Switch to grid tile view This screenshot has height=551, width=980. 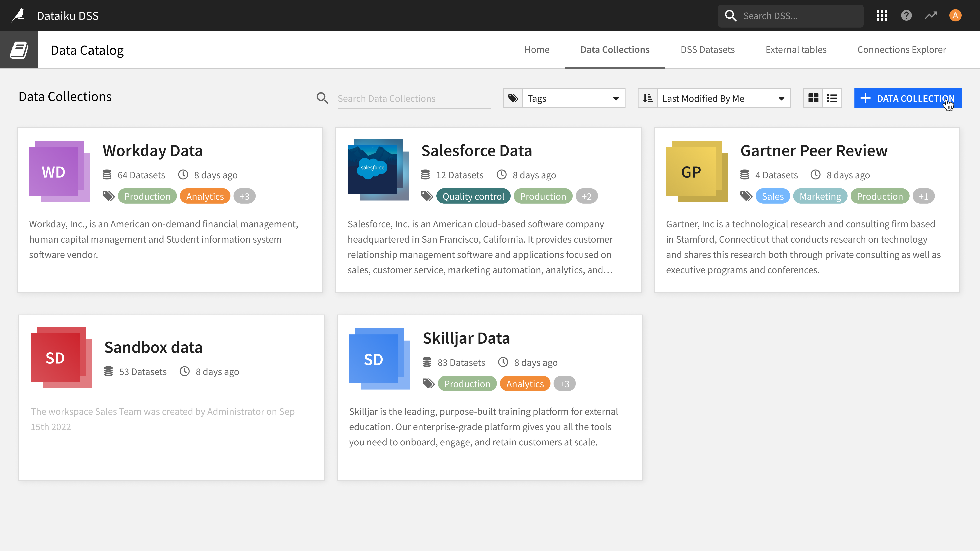[813, 98]
